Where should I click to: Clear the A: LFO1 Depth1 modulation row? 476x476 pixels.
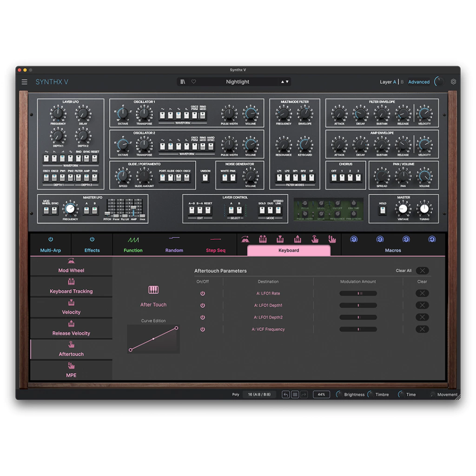pos(422,305)
